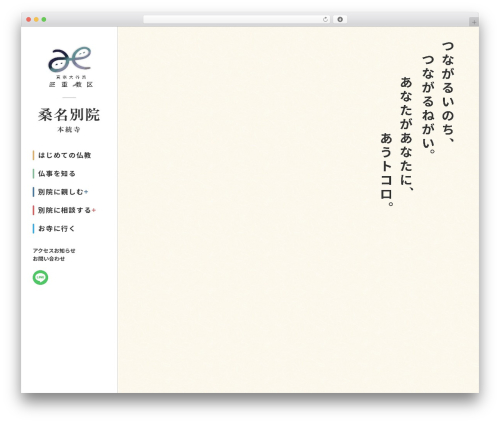Click the 本統寺 subtitle text
500x423 pixels.
point(69,130)
